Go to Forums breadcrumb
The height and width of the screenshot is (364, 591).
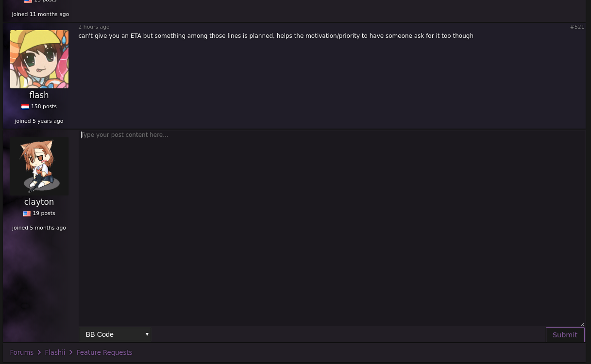tap(22, 352)
